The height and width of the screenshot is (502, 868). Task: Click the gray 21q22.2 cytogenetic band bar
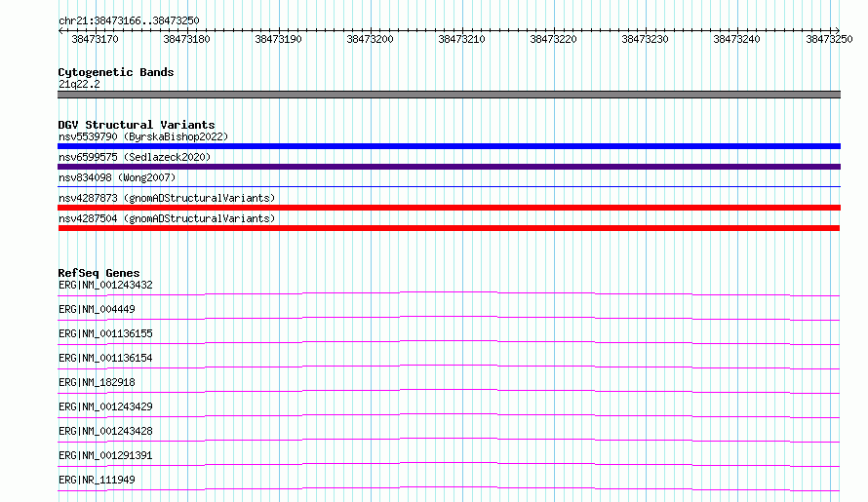(449, 95)
